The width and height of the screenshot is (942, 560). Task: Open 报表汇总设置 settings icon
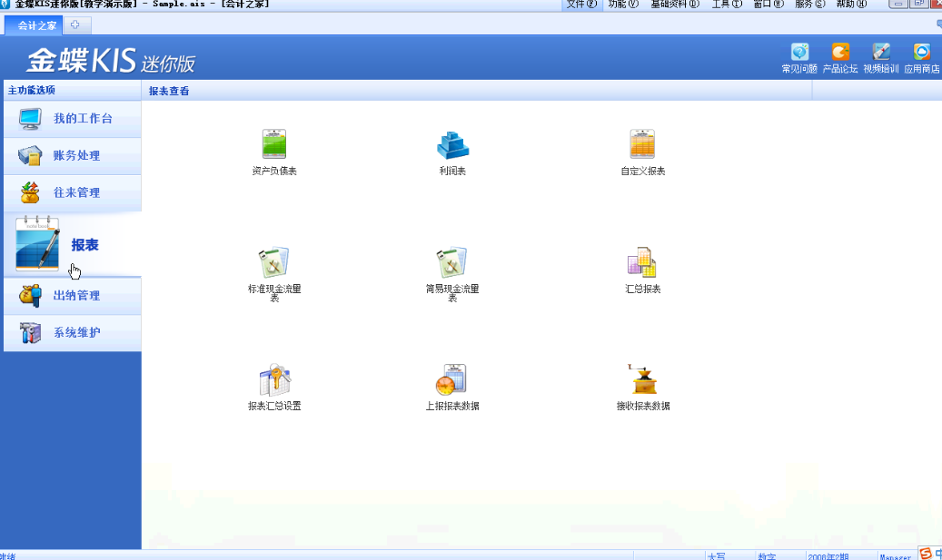click(274, 379)
